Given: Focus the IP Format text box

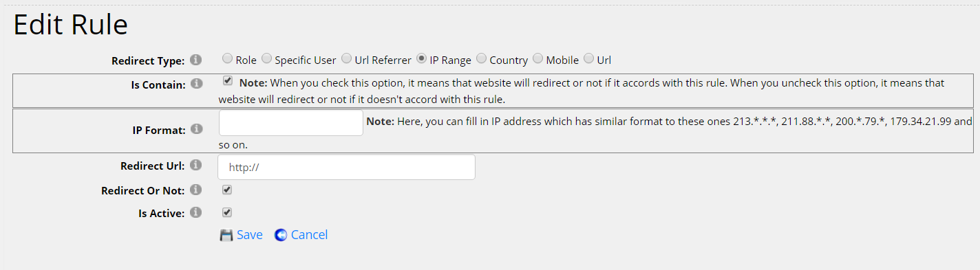Looking at the screenshot, I should [x=291, y=122].
